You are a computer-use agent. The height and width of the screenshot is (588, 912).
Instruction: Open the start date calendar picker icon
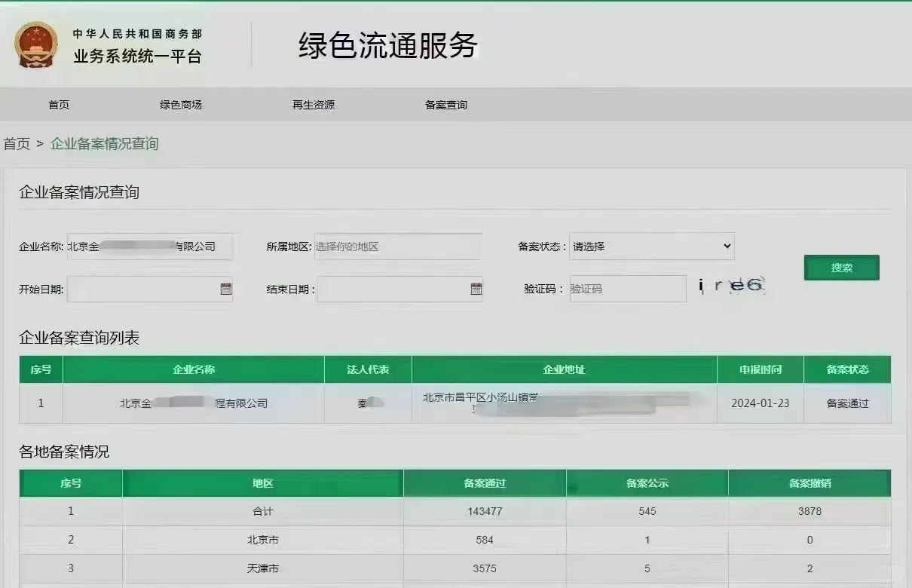pos(225,289)
